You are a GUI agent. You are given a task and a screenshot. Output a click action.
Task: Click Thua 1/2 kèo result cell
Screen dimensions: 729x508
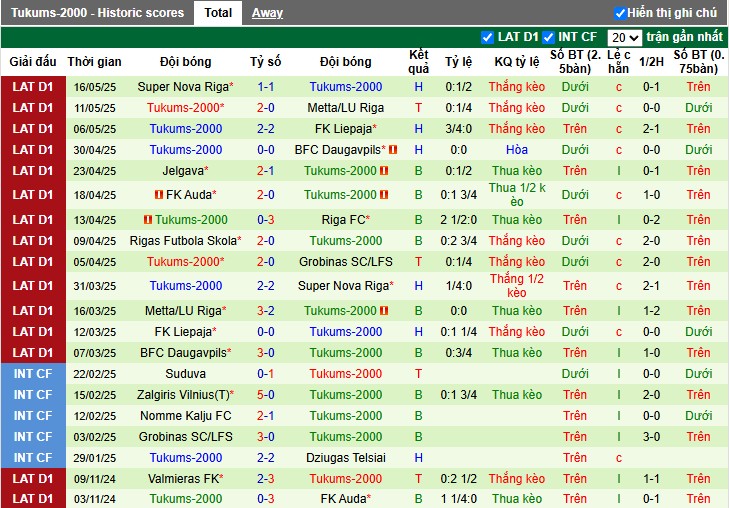coord(517,195)
